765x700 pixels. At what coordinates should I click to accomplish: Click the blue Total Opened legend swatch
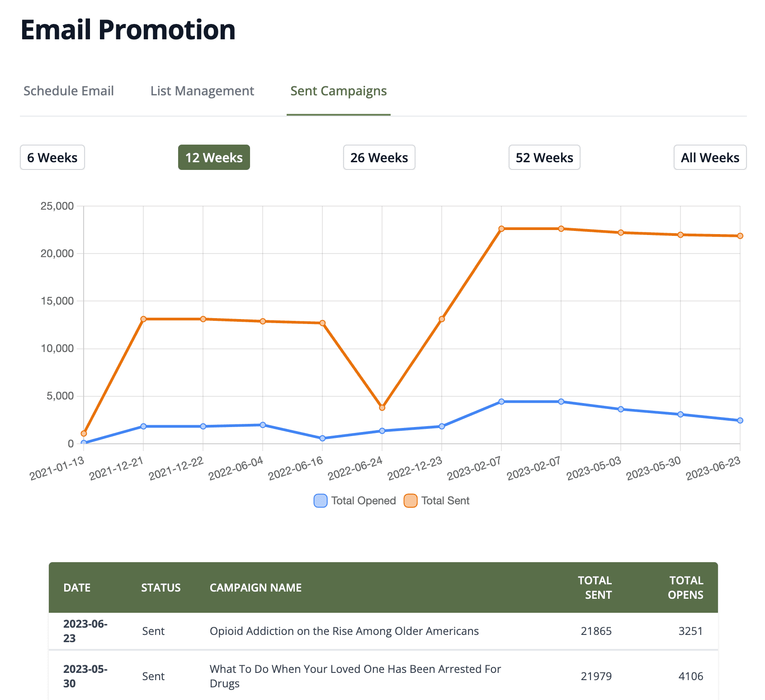(320, 501)
